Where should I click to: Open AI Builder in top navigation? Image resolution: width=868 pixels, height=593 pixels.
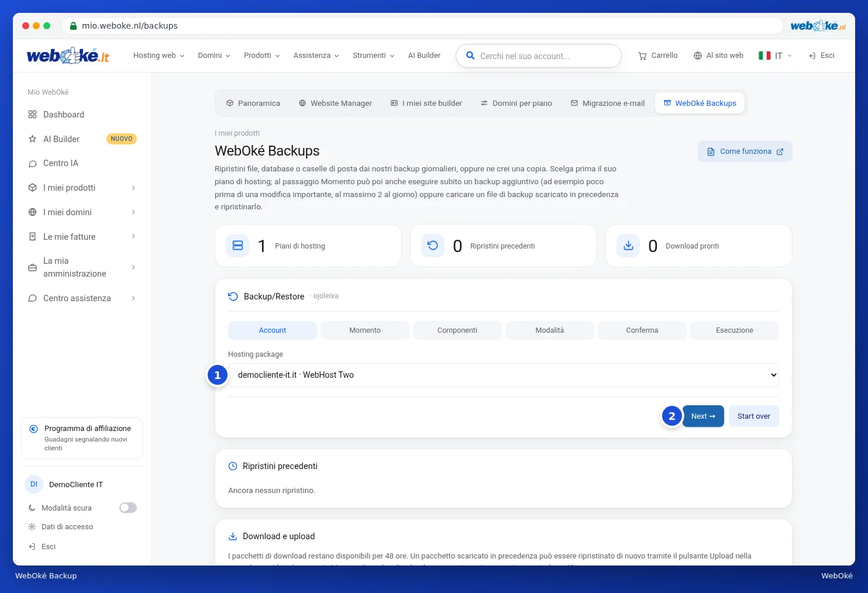424,56
